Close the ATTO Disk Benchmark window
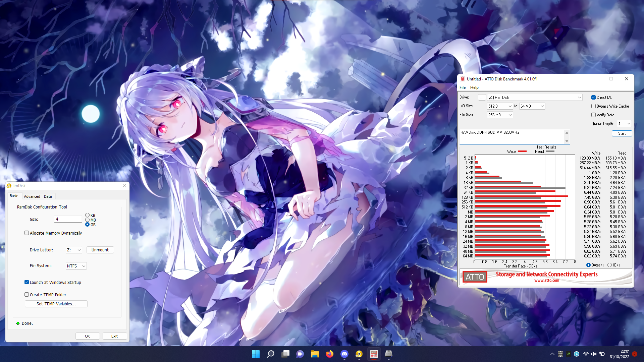 (627, 79)
